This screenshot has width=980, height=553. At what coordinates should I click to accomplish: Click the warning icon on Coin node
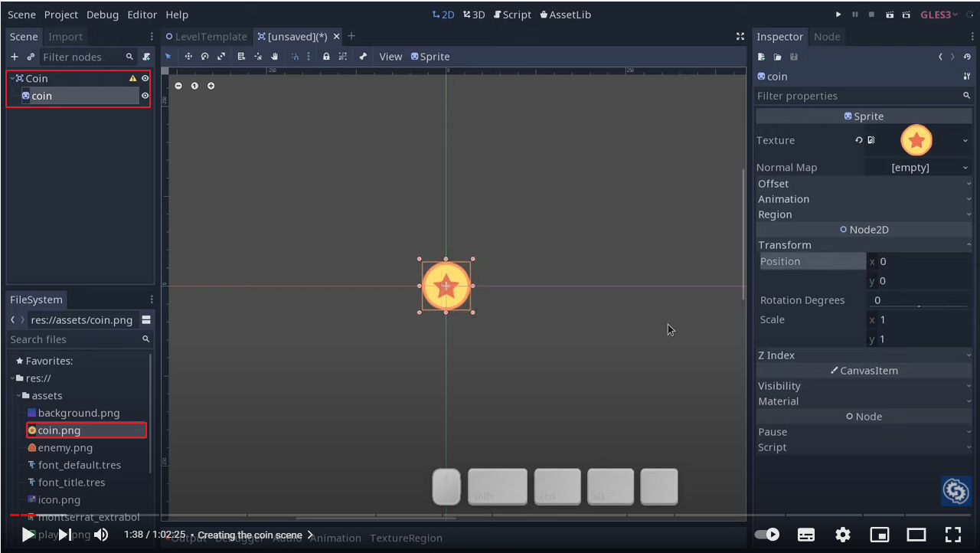tap(132, 78)
